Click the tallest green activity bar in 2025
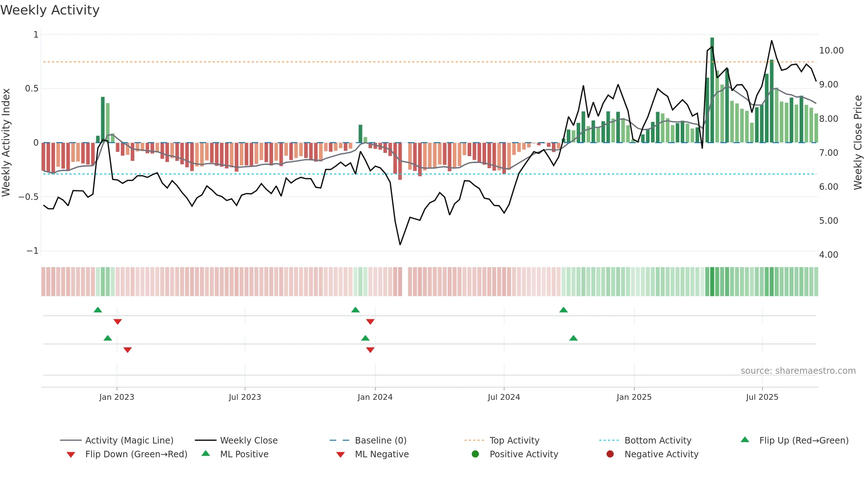 click(x=712, y=90)
